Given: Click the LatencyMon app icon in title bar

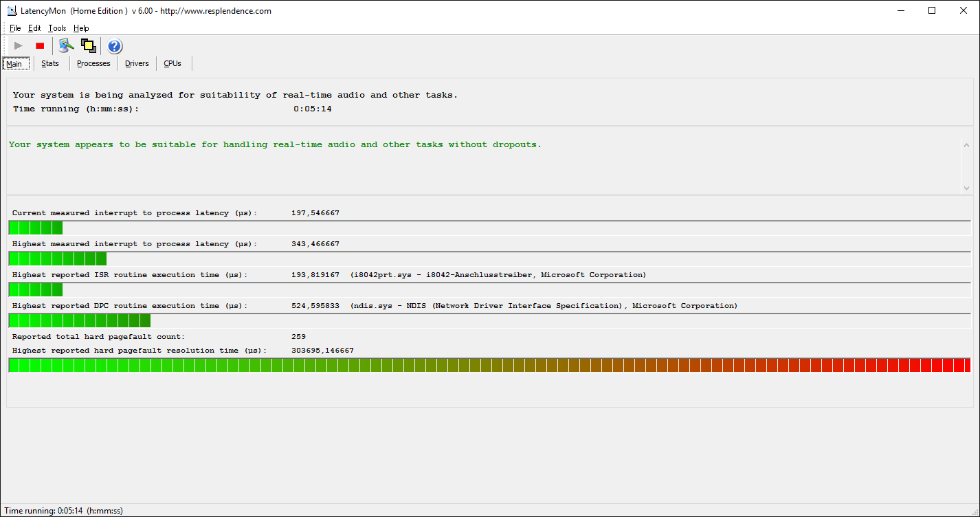Looking at the screenshot, I should 12,10.
